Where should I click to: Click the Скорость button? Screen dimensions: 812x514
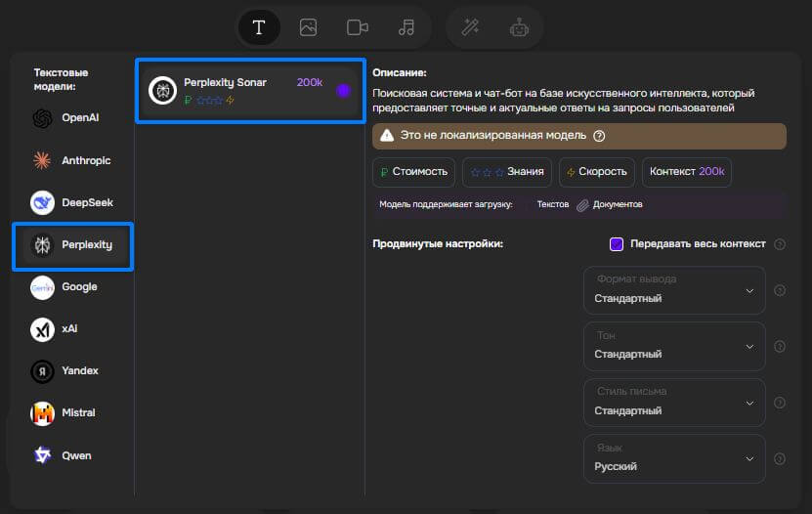pos(596,172)
